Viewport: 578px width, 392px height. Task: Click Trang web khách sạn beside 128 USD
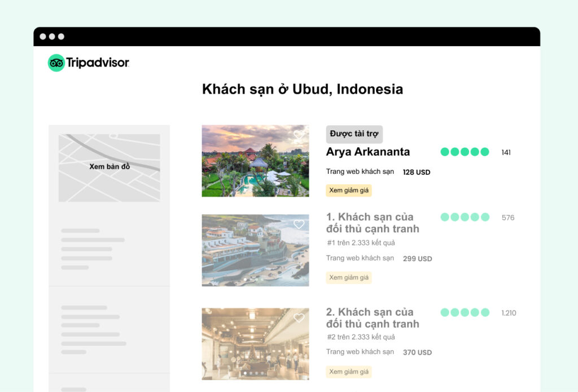click(x=360, y=171)
